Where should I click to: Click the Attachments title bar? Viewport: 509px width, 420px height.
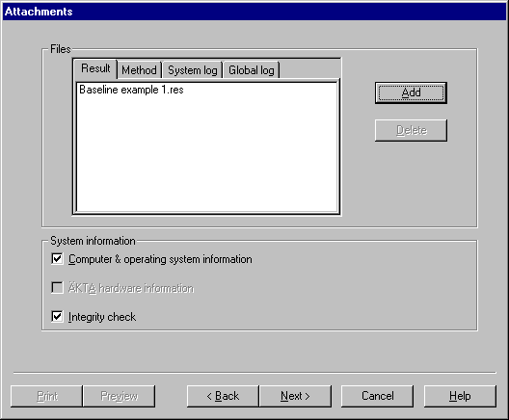pyautogui.click(x=254, y=12)
